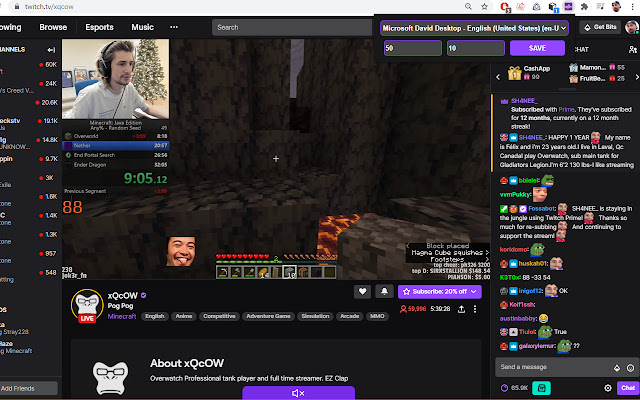Show previous gift leaderboard entry
The width and height of the screenshot is (640, 400).
[498, 77]
